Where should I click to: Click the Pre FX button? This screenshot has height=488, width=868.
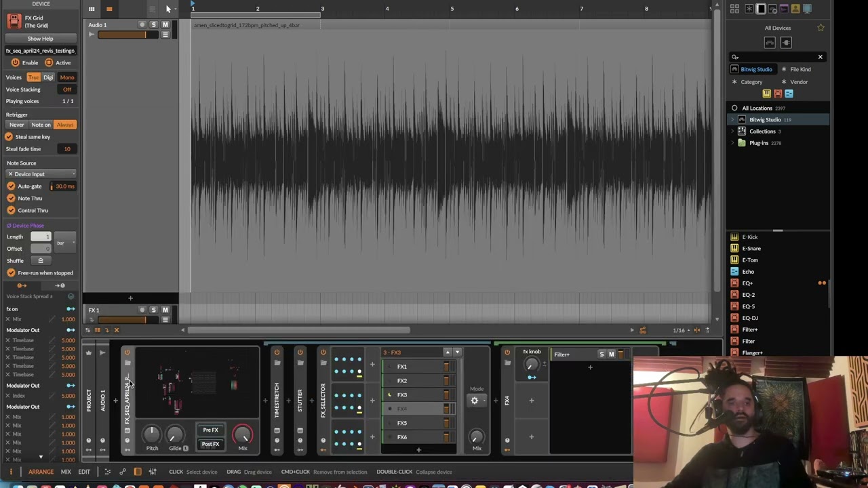(210, 430)
